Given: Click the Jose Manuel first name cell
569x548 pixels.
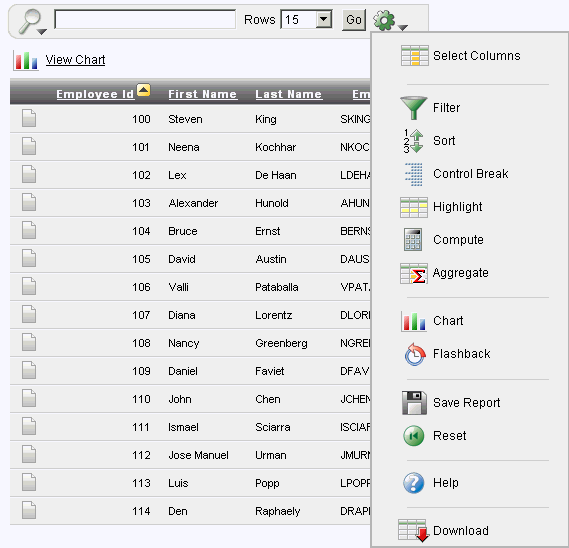Looking at the screenshot, I should coord(198,455).
